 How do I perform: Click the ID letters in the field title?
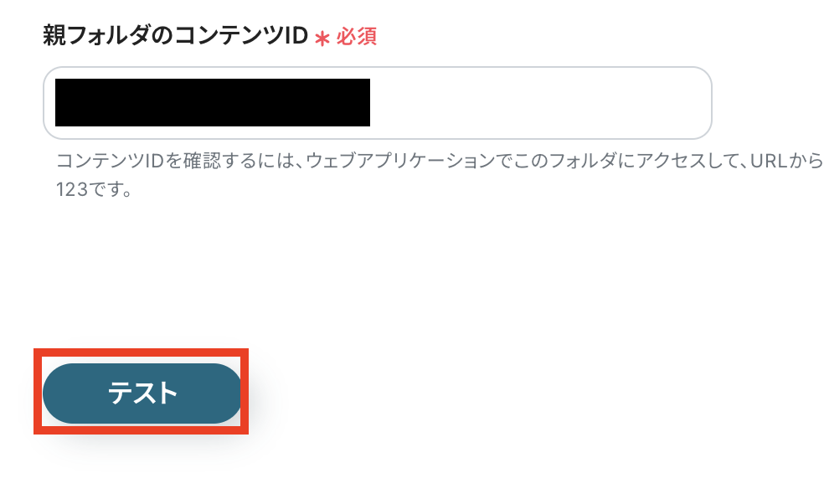(x=296, y=36)
